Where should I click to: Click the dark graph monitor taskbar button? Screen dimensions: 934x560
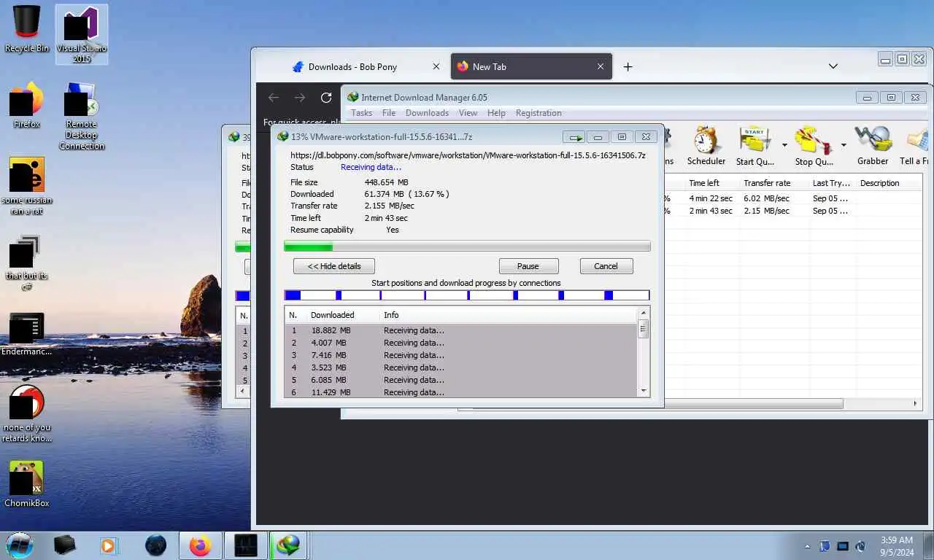point(245,545)
